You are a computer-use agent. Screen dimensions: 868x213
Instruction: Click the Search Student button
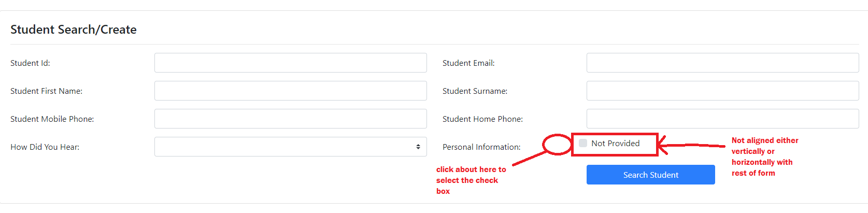pyautogui.click(x=651, y=175)
